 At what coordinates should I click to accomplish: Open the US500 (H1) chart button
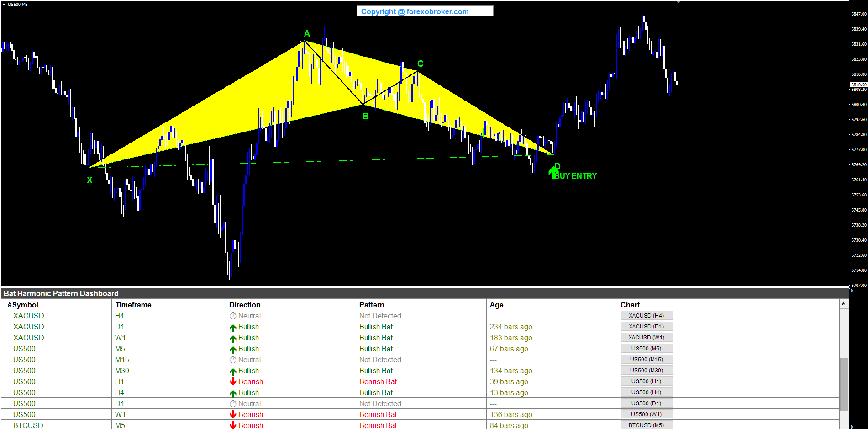click(x=646, y=381)
